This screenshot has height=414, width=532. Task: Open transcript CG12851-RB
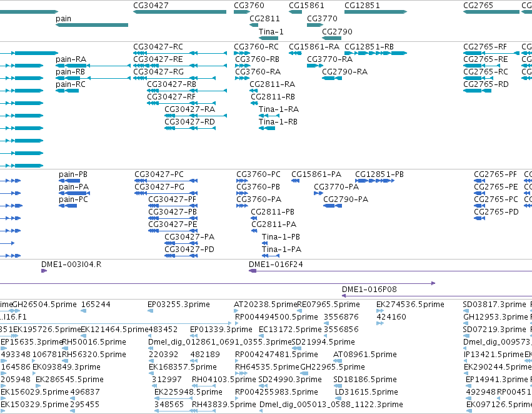(369, 47)
